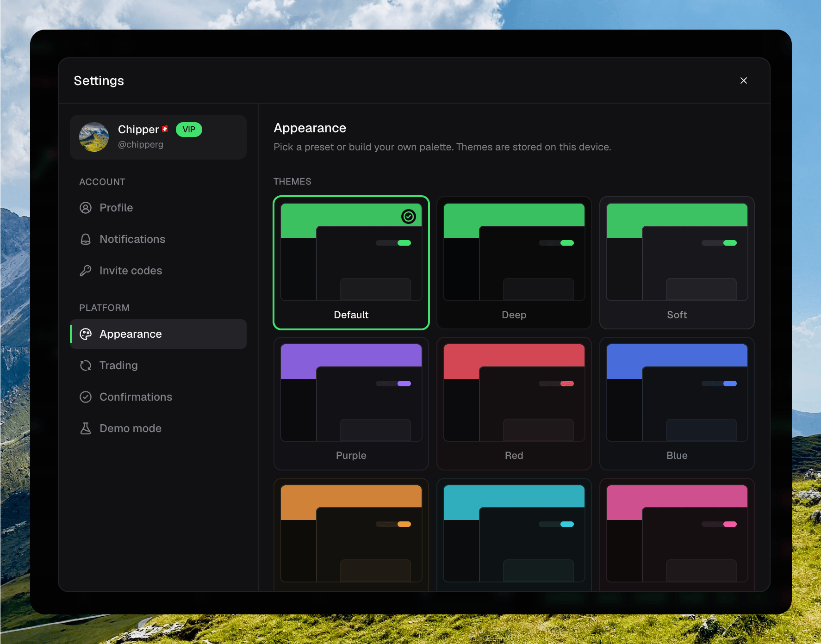Choose the Deep theme preset
The width and height of the screenshot is (821, 644).
pos(514,263)
